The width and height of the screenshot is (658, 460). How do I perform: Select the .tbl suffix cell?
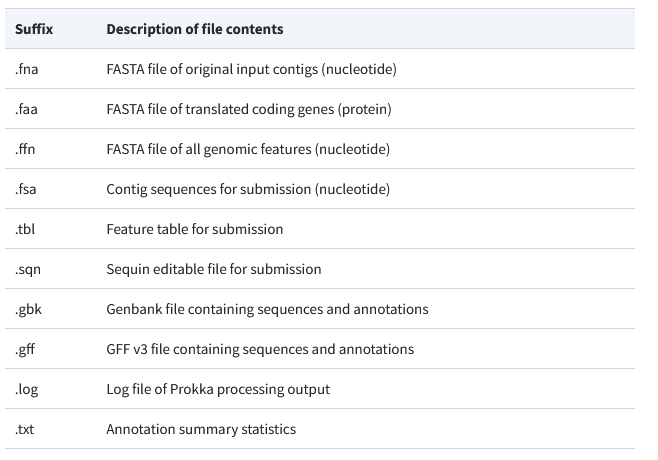coord(25,229)
